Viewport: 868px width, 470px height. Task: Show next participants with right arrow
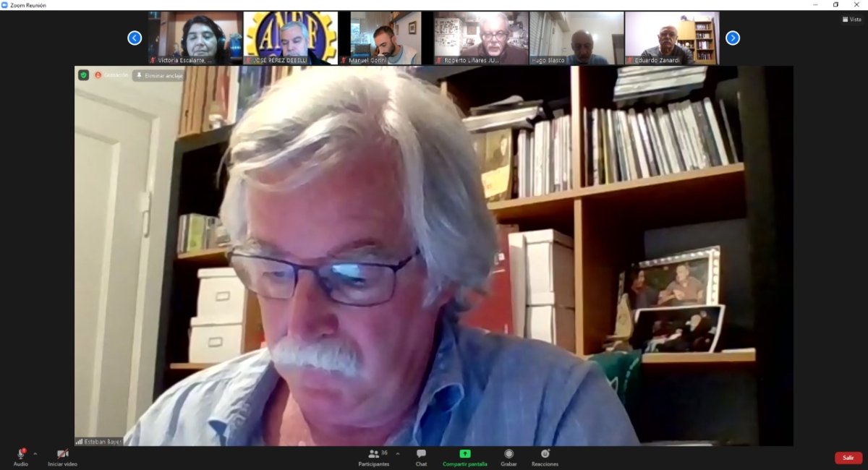click(x=733, y=38)
